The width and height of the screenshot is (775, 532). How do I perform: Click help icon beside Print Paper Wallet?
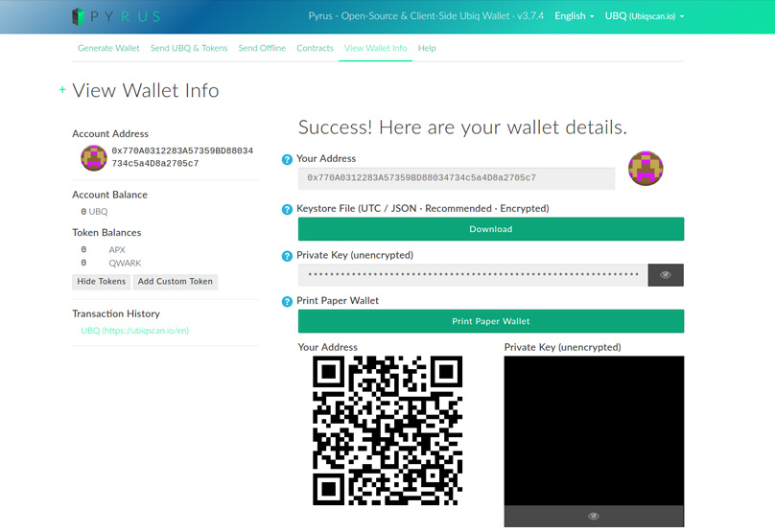pos(287,302)
